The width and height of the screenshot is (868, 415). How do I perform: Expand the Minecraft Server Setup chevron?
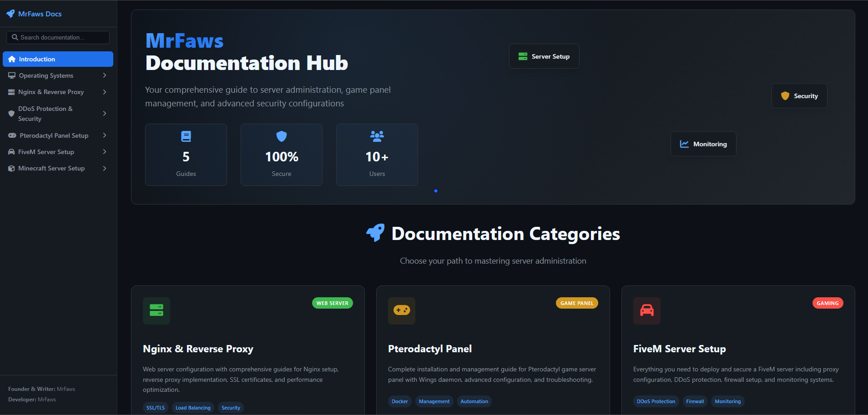point(105,168)
